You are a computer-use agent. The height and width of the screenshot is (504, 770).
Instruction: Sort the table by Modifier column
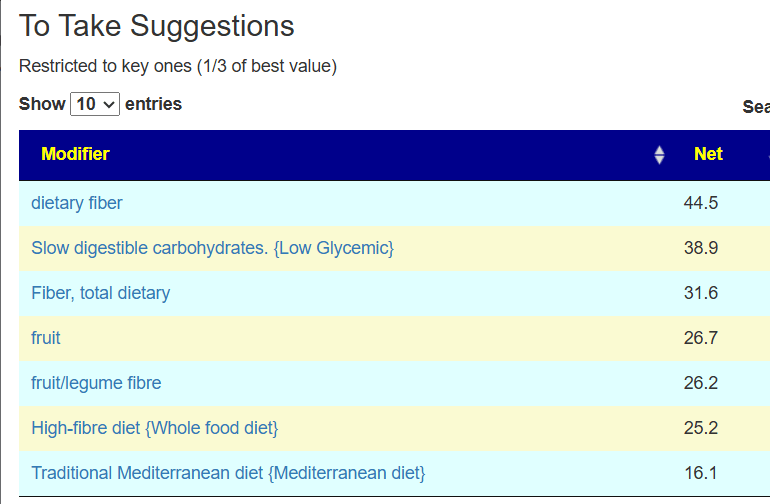click(x=75, y=154)
